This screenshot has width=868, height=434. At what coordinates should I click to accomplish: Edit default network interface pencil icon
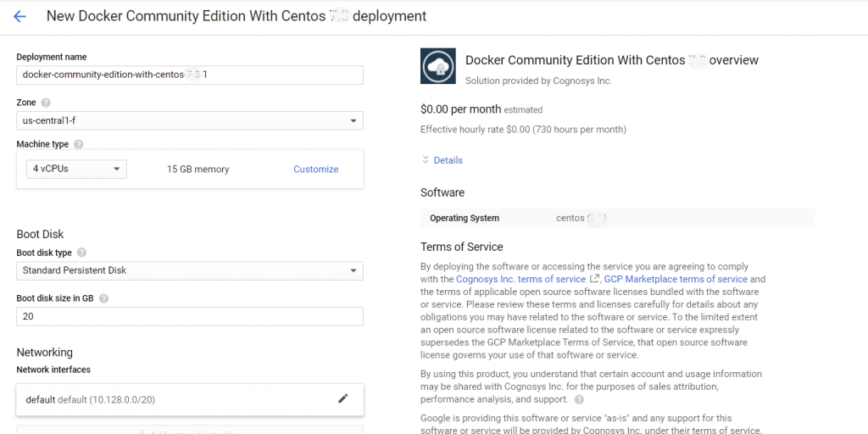coord(342,398)
